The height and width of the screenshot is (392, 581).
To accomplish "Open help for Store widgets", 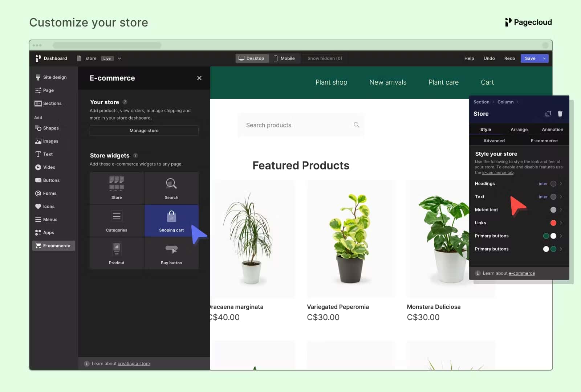I will coord(135,155).
